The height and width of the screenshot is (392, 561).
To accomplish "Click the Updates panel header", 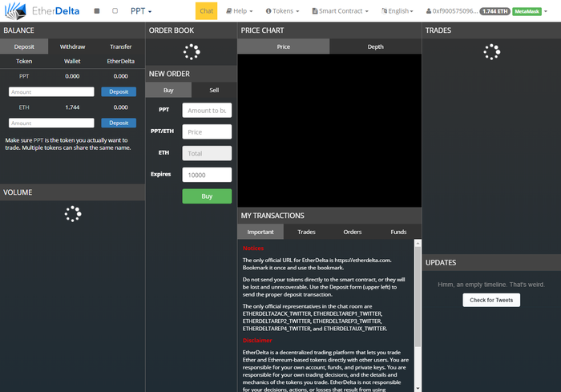I will coord(491,262).
